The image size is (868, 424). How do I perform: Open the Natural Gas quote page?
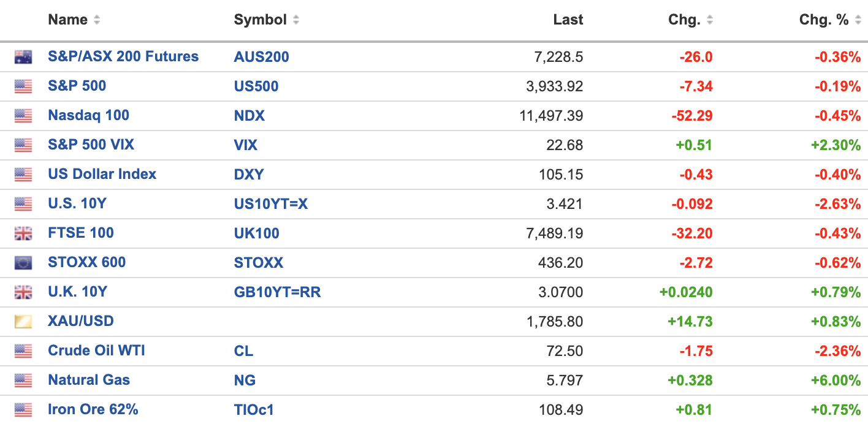coord(89,380)
